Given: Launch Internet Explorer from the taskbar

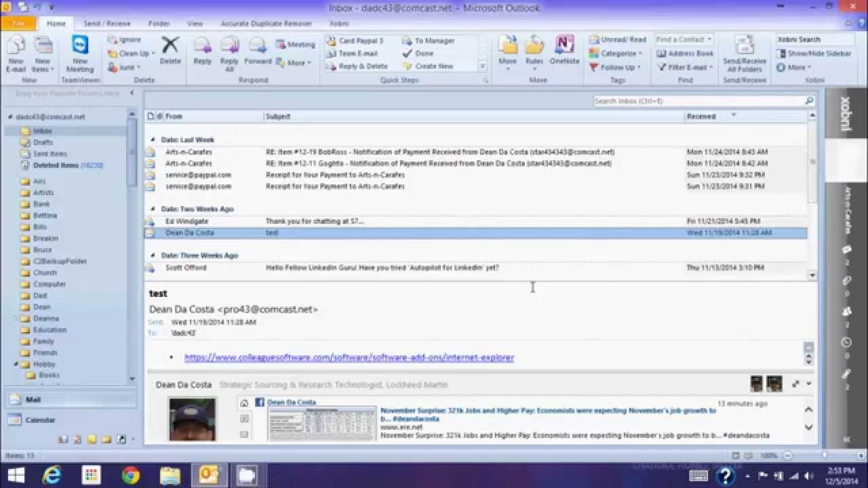Looking at the screenshot, I should click(52, 475).
